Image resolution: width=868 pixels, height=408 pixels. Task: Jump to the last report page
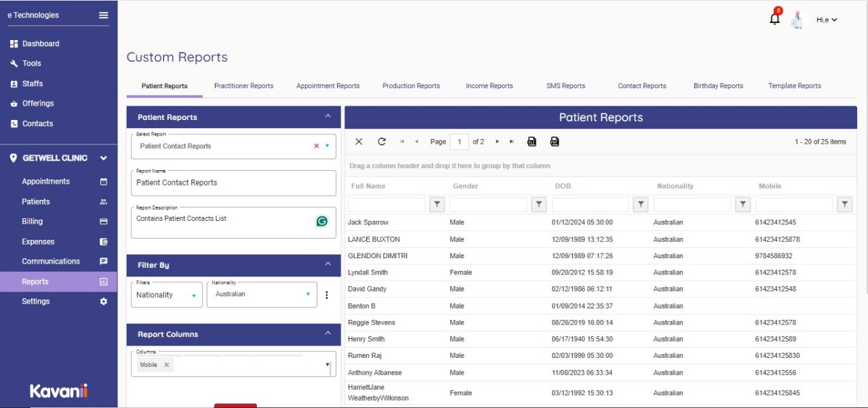pyautogui.click(x=511, y=142)
